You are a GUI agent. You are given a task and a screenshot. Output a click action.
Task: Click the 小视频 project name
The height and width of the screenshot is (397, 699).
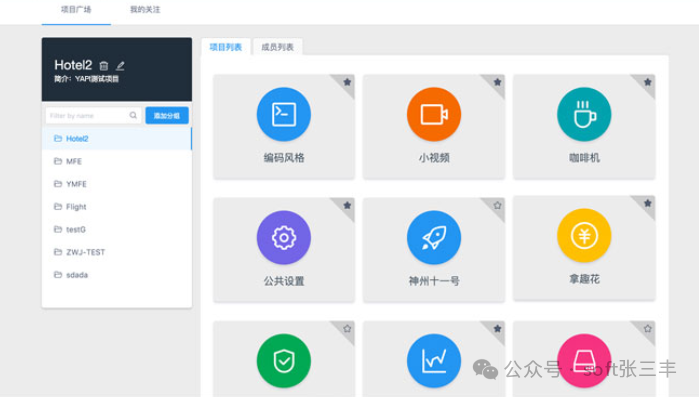(434, 158)
